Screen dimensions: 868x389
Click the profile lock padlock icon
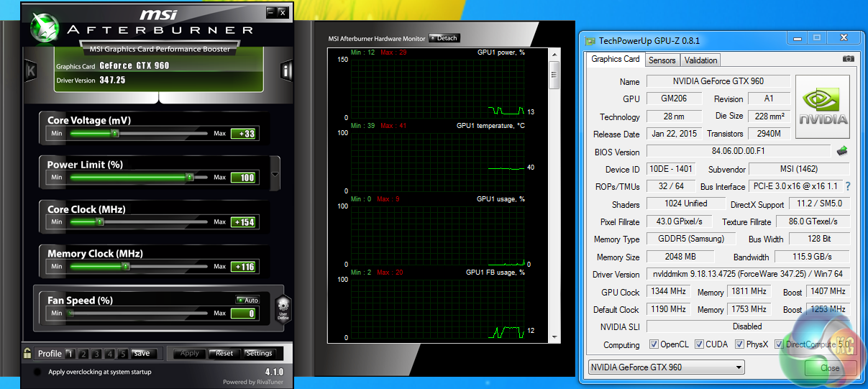[x=27, y=353]
